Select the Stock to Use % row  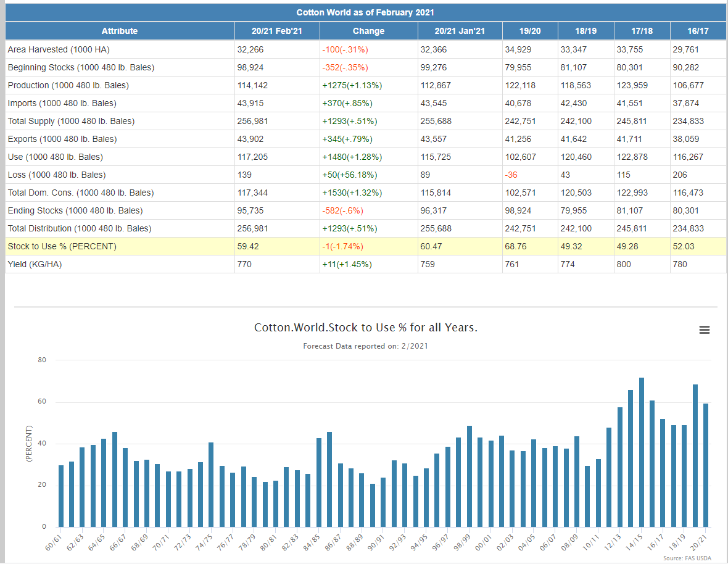tap(62, 247)
